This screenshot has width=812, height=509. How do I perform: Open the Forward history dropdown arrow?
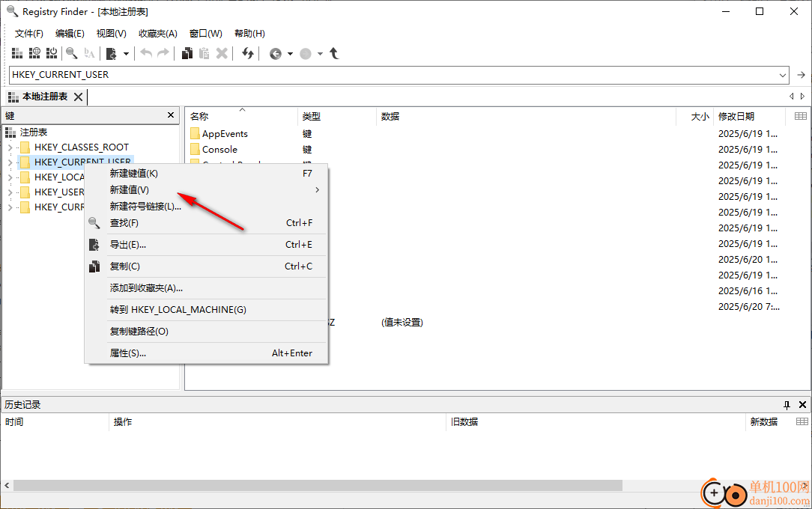click(x=320, y=54)
